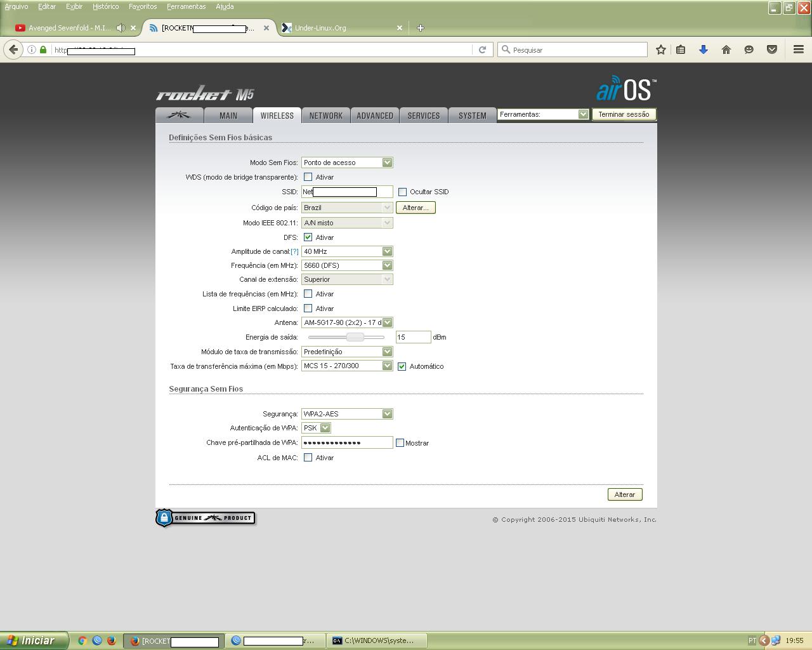
Task: Open the Frequência dropdown
Action: pyautogui.click(x=347, y=265)
